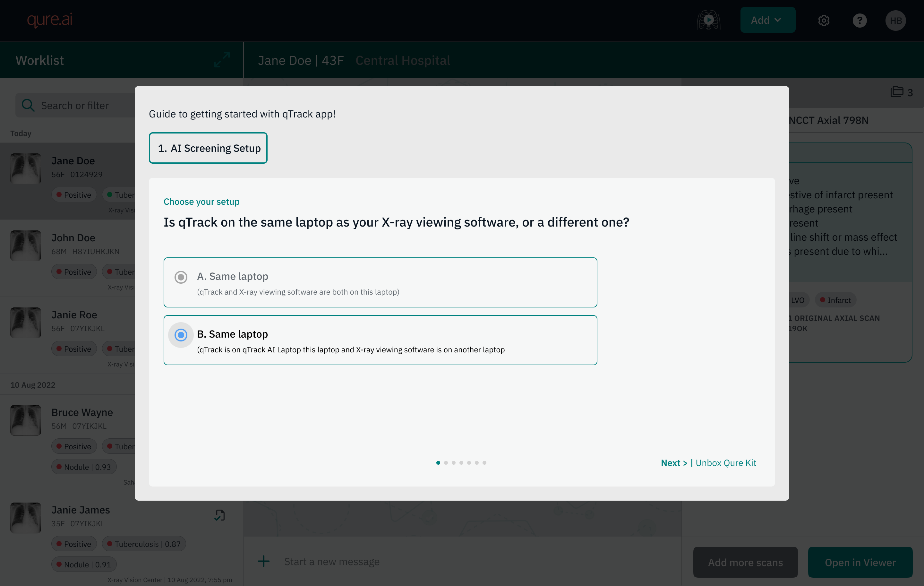Screen dimensions: 924x586
Task: Click the HB user avatar
Action: (x=895, y=20)
